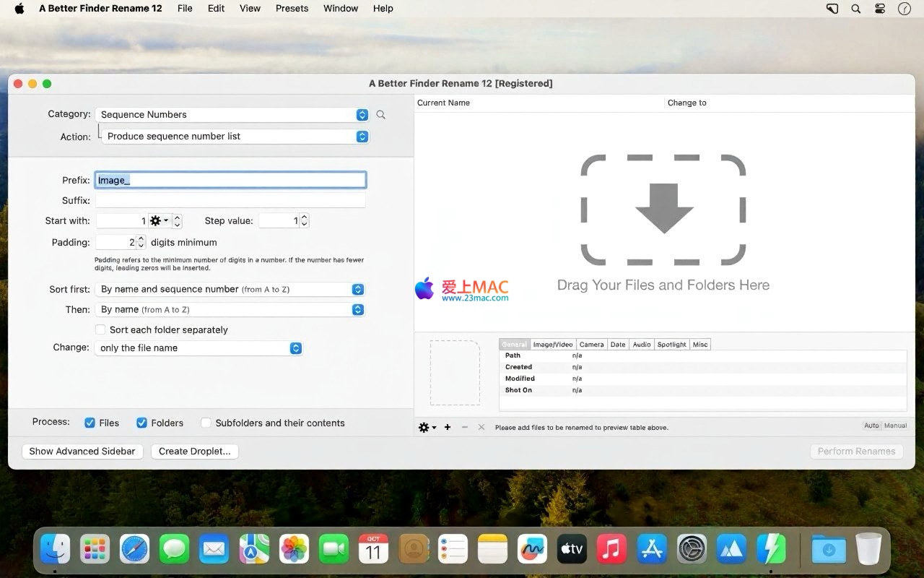Screen dimensions: 924x578
Task: Enable Subfolders and their contents
Action: (x=206, y=423)
